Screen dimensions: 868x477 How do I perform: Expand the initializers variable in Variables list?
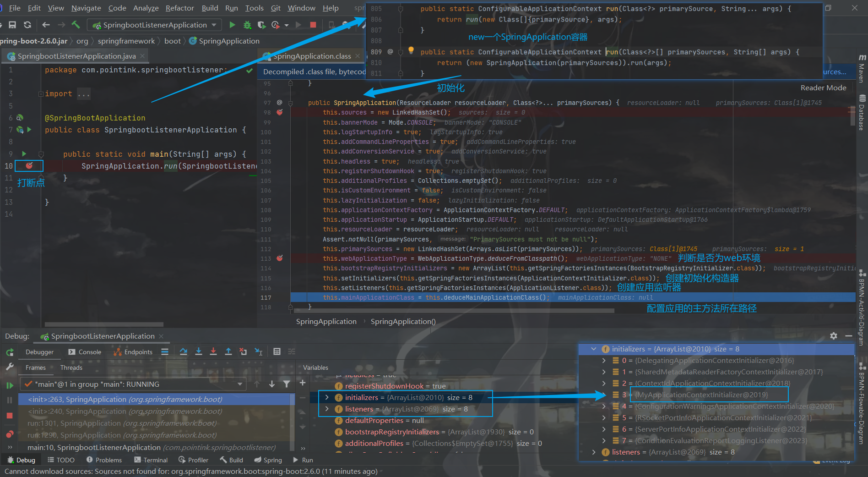[x=327, y=397]
